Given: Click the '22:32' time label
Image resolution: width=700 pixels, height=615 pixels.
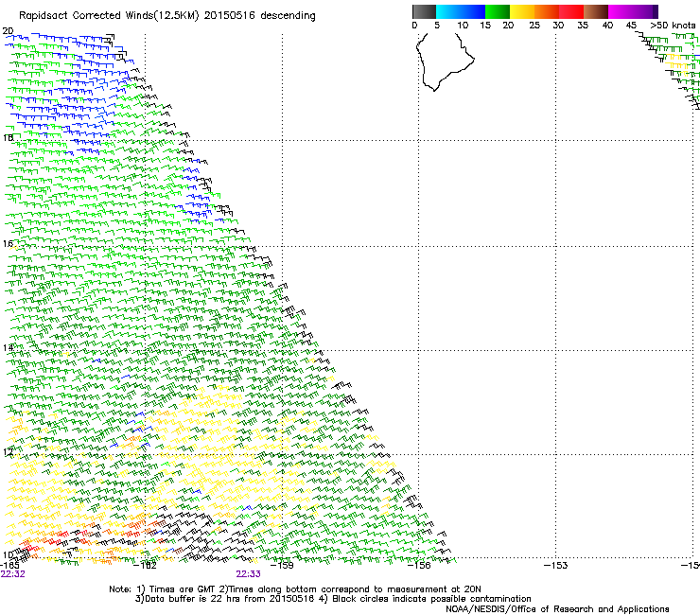Looking at the screenshot, I should pyautogui.click(x=12, y=574).
